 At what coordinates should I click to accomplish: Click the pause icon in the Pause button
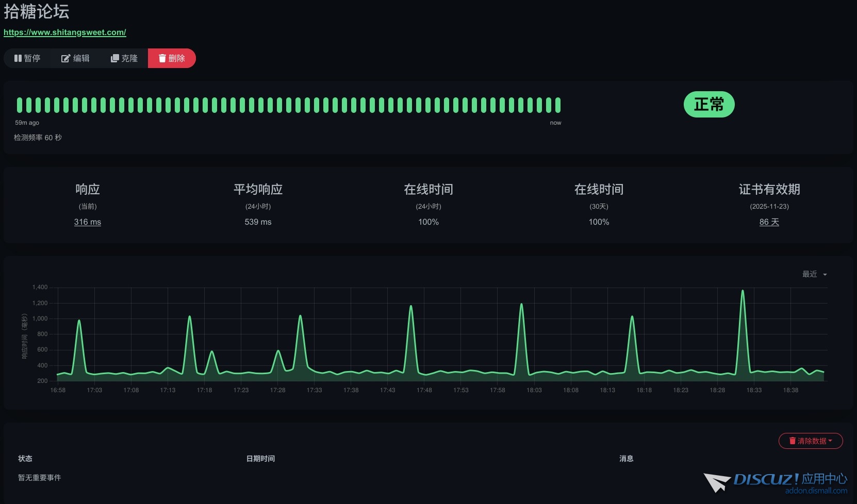tap(18, 58)
